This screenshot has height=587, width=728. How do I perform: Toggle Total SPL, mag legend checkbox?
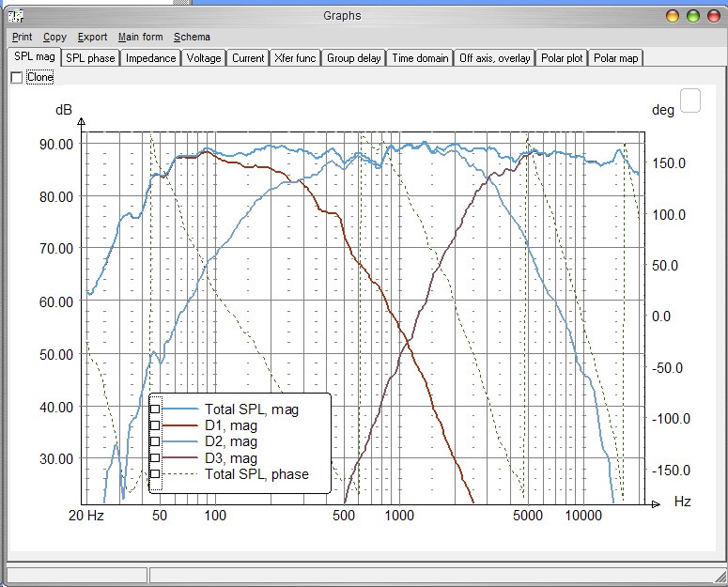pos(155,409)
